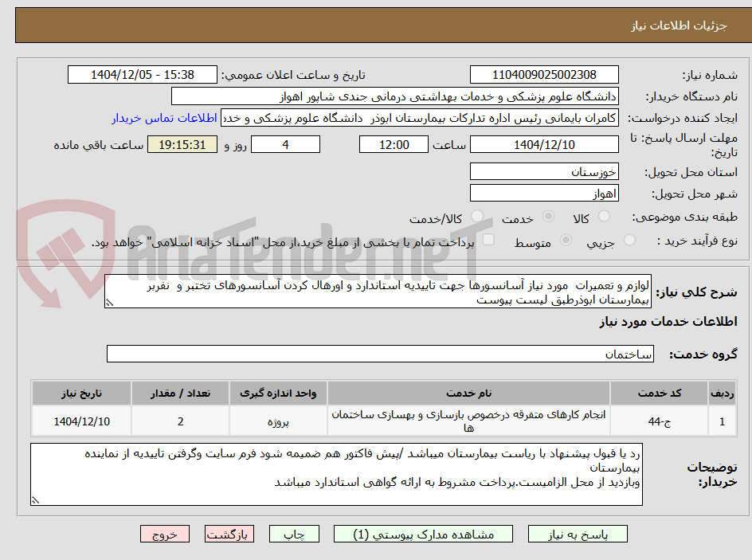Image resolution: width=752 pixels, height=560 pixels.
Task: Click the days remaining field showing 4
Action: coord(285,144)
